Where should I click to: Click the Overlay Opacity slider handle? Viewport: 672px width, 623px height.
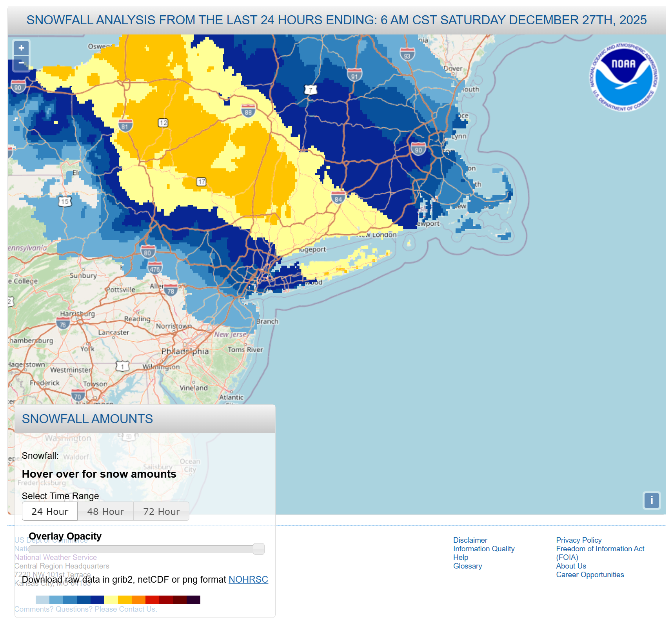point(258,549)
